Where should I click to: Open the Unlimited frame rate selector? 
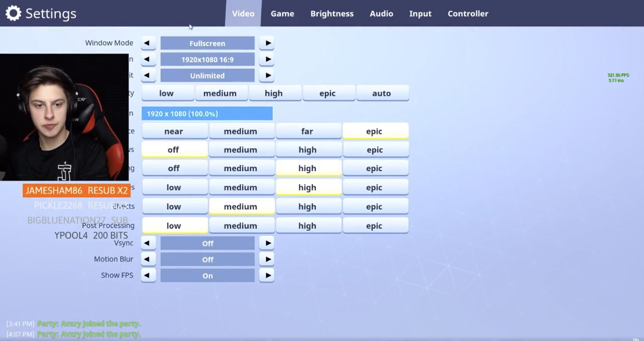207,76
